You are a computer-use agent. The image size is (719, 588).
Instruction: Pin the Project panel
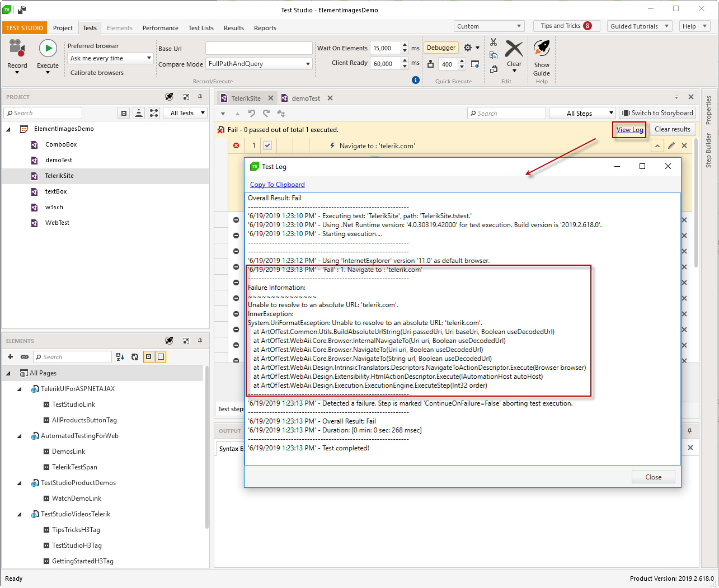200,97
